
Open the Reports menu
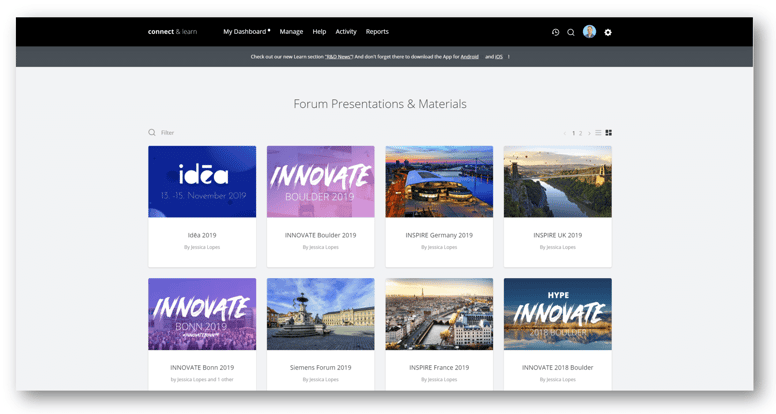tap(377, 32)
